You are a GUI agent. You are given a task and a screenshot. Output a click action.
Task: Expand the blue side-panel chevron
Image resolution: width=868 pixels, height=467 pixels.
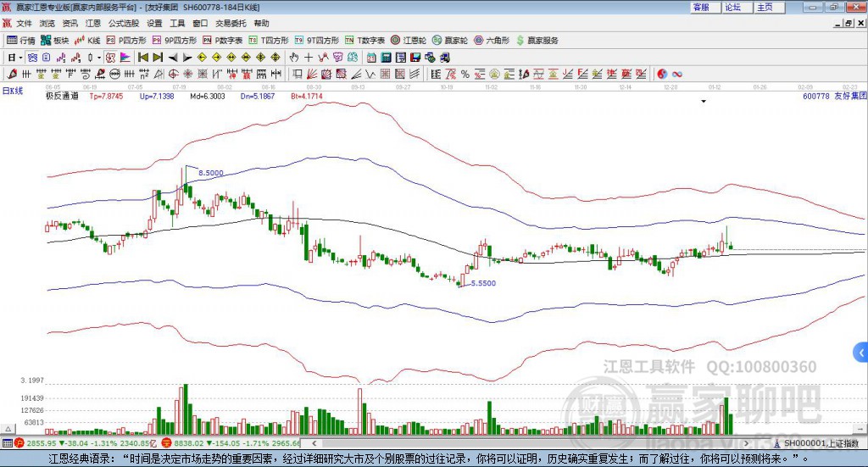[x=861, y=353]
